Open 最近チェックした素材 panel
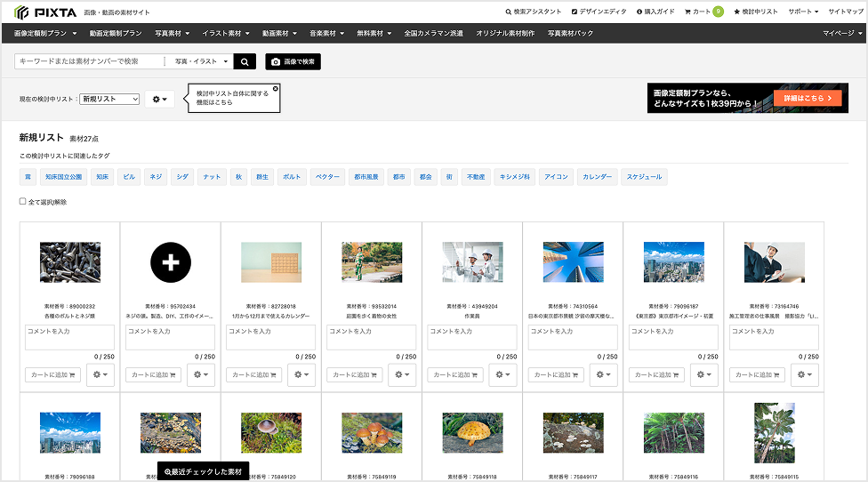 click(203, 471)
